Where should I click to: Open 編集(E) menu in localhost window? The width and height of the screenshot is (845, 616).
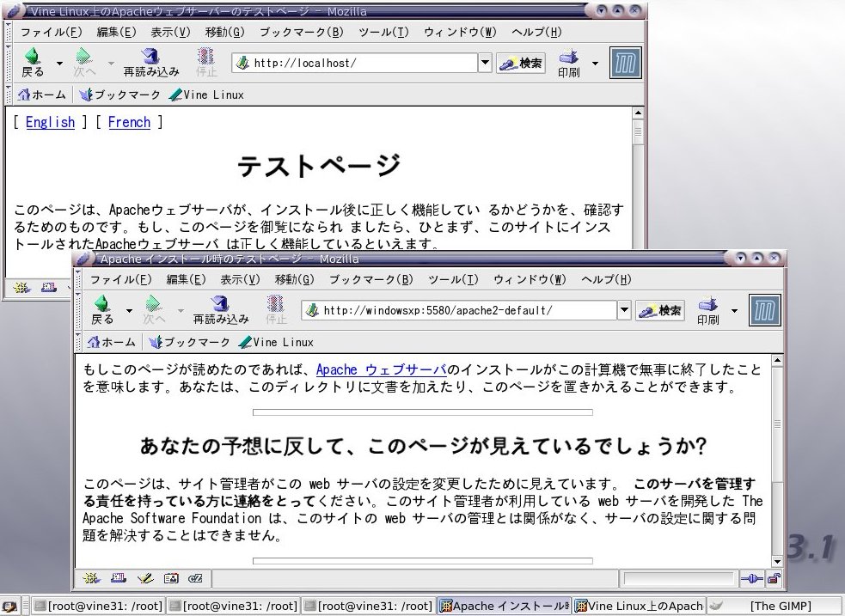[116, 33]
